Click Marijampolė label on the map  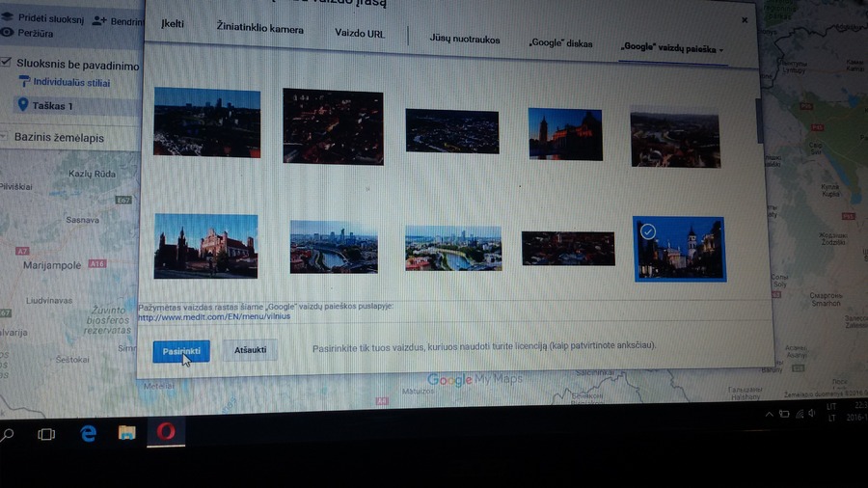click(52, 265)
